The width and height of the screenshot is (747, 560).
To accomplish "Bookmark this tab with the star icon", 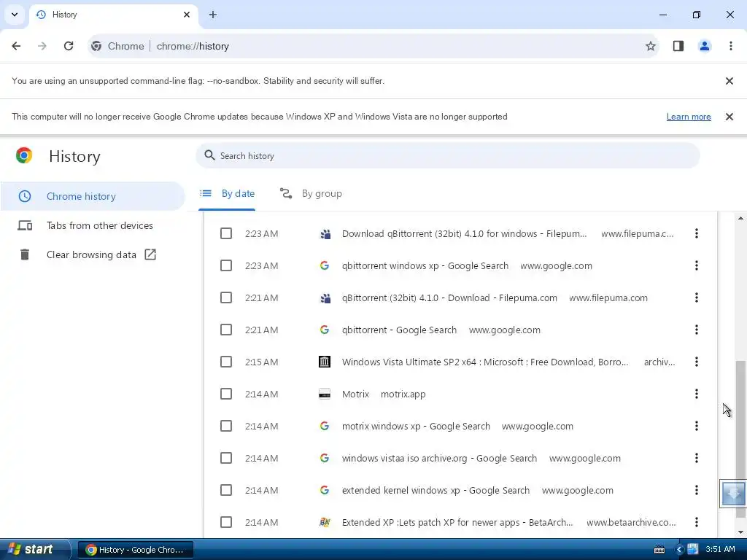I will tap(650, 46).
